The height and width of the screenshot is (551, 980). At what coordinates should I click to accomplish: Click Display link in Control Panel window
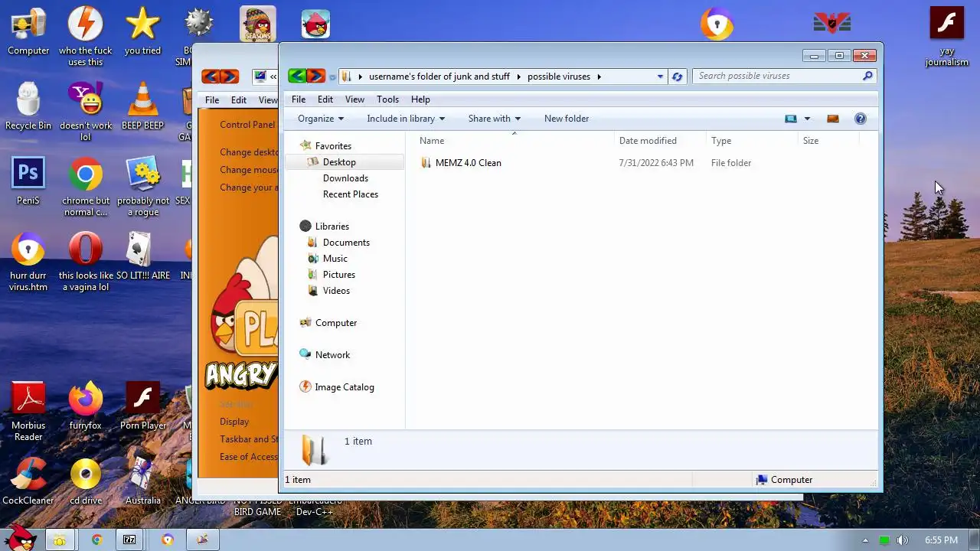click(x=234, y=422)
